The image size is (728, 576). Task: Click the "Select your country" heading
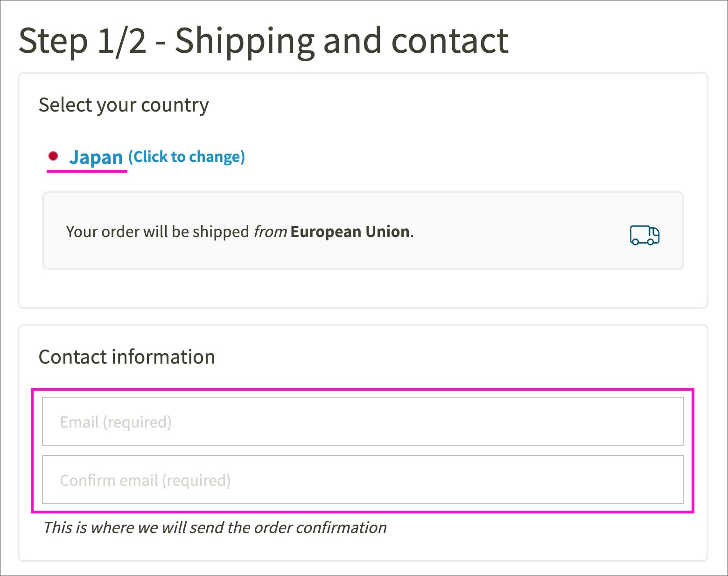(x=124, y=105)
